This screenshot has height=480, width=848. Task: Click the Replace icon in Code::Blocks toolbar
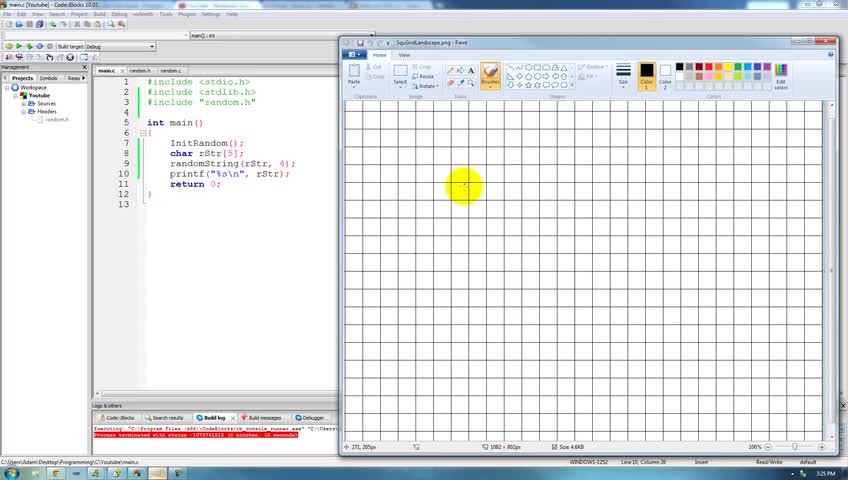122,24
